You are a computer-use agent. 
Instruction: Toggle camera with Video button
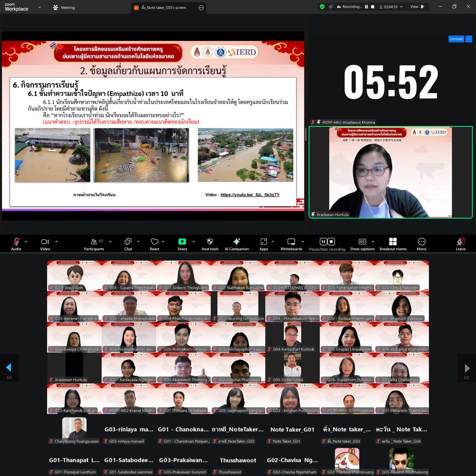(x=45, y=244)
